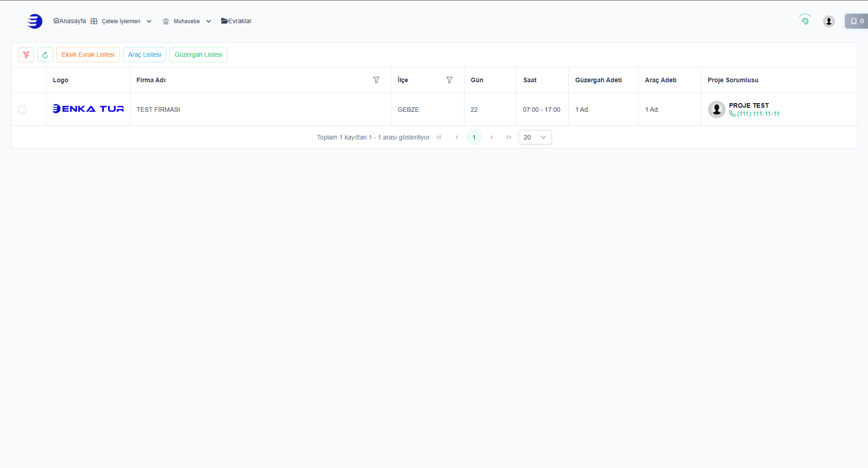
Task: Expand the Çetele İşlemleri chevron
Action: [149, 21]
